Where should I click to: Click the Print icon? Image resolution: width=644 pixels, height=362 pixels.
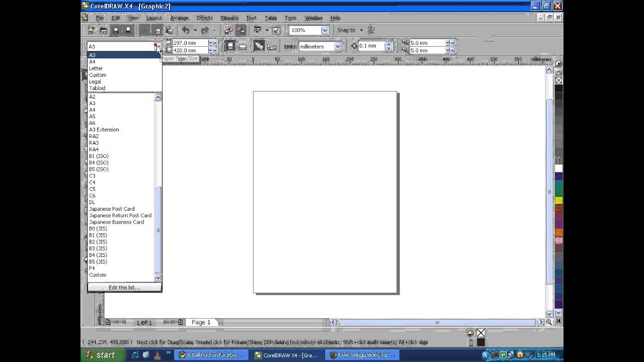pos(128,30)
